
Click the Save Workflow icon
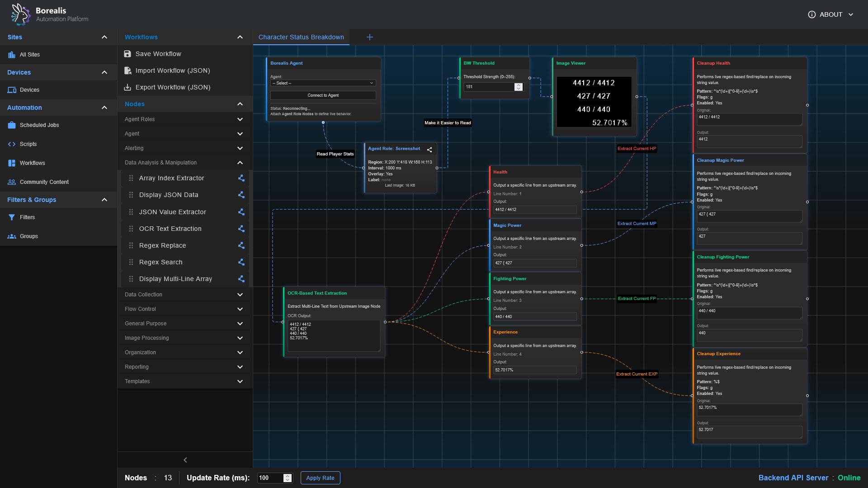click(127, 54)
